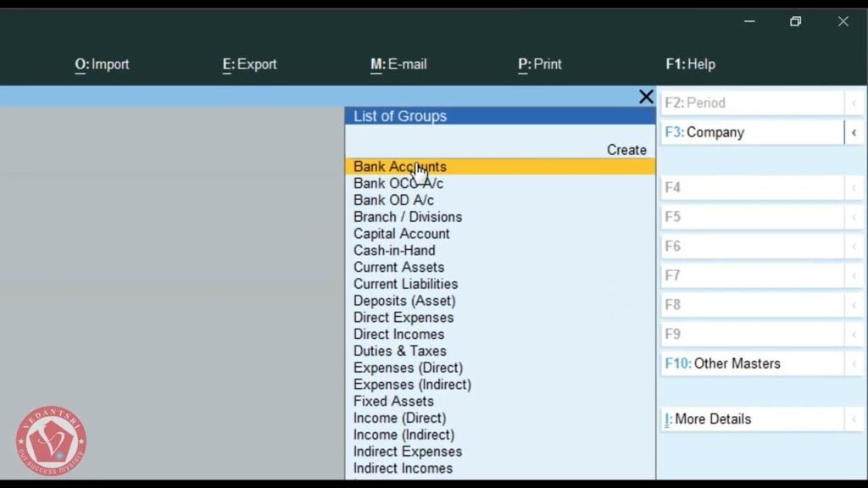Viewport: 868px width, 488px height.
Task: Select the Bank Accounts group
Action: click(399, 166)
